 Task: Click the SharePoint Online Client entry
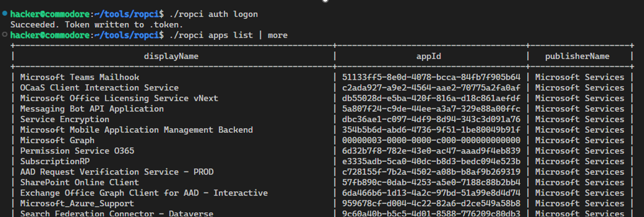tap(80, 182)
